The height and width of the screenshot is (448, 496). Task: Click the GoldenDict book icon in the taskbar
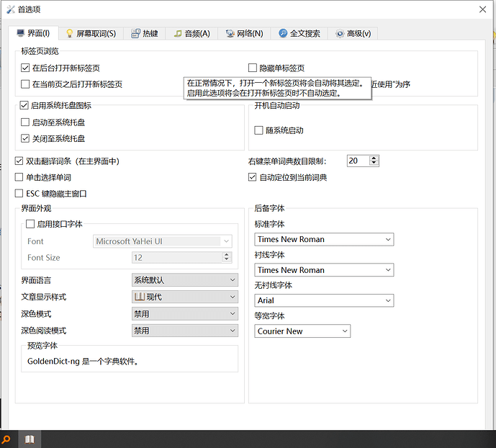point(30,439)
